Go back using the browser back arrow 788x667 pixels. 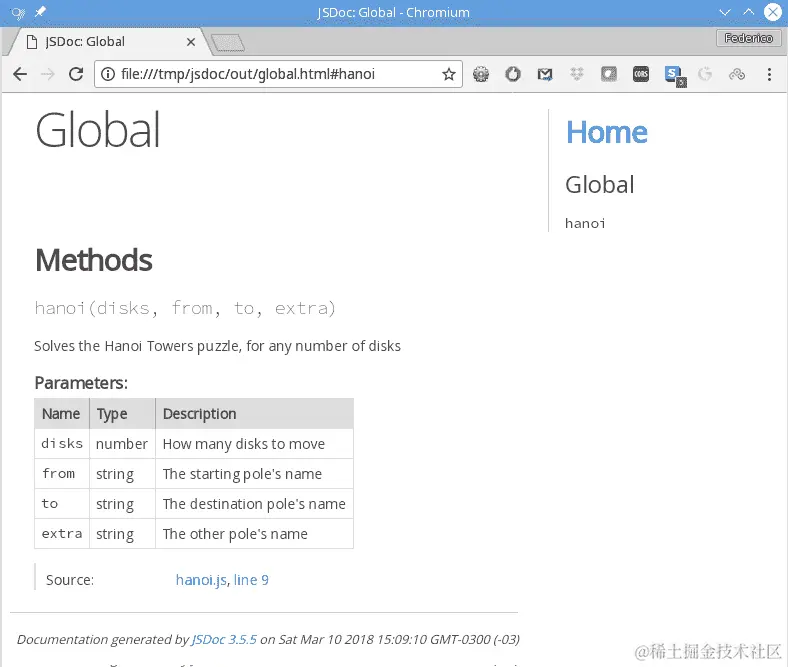coord(20,74)
